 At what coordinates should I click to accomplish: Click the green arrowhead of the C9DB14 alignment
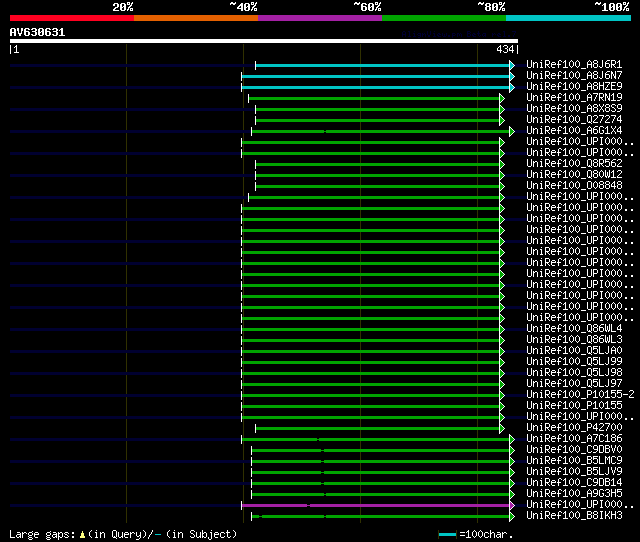[x=512, y=484]
